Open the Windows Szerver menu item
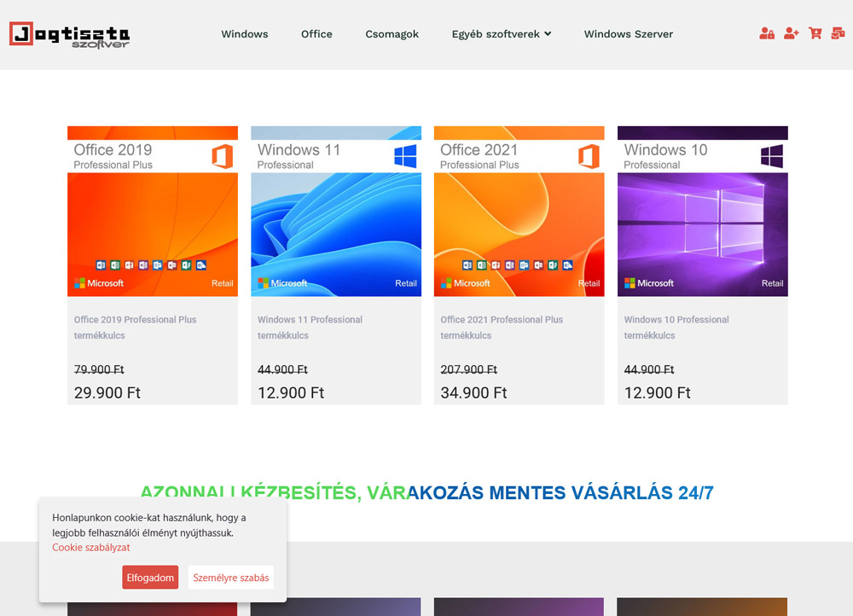 (629, 34)
